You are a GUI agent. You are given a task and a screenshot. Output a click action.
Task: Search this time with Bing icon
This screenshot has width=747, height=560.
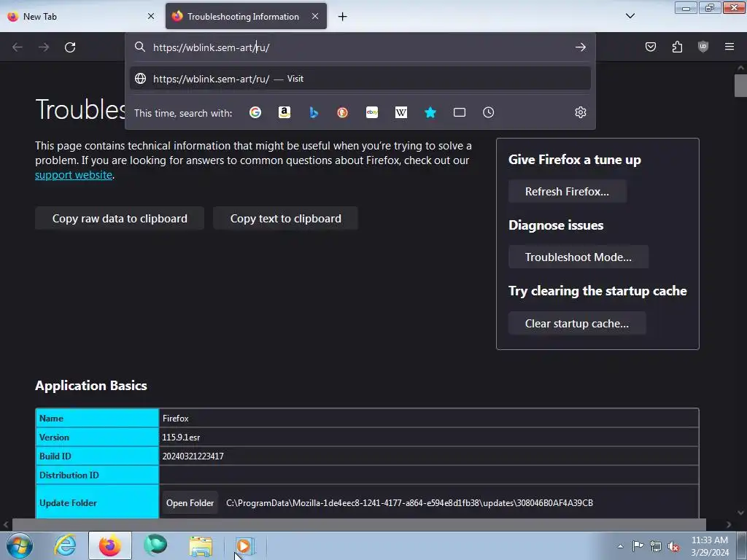click(x=314, y=112)
